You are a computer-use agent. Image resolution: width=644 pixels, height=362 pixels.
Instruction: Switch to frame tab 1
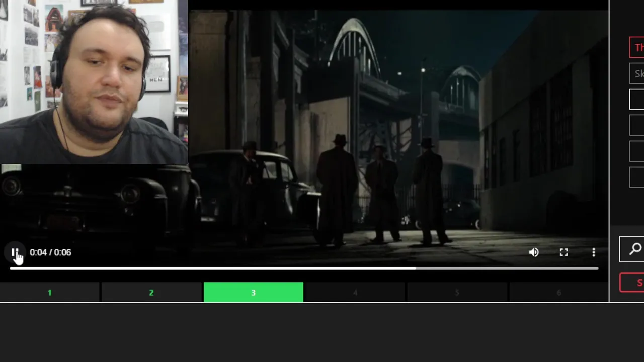50,292
